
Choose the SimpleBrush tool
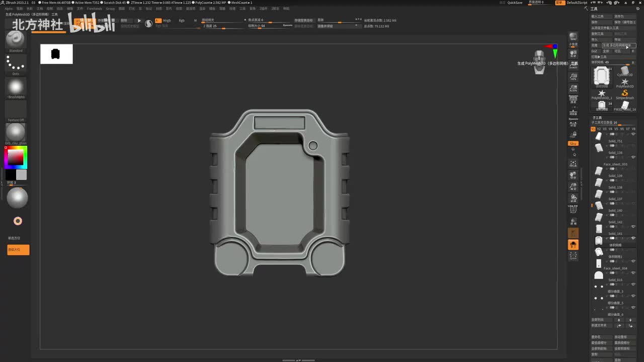(625, 94)
